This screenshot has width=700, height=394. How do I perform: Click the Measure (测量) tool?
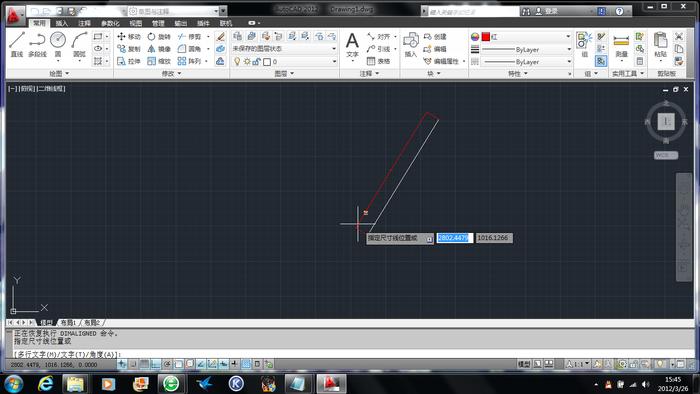(621, 45)
